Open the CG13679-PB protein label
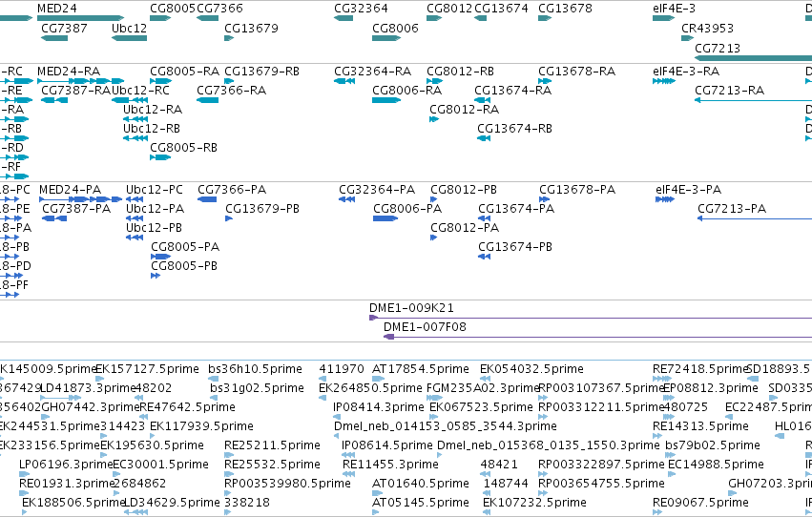 click(x=262, y=209)
